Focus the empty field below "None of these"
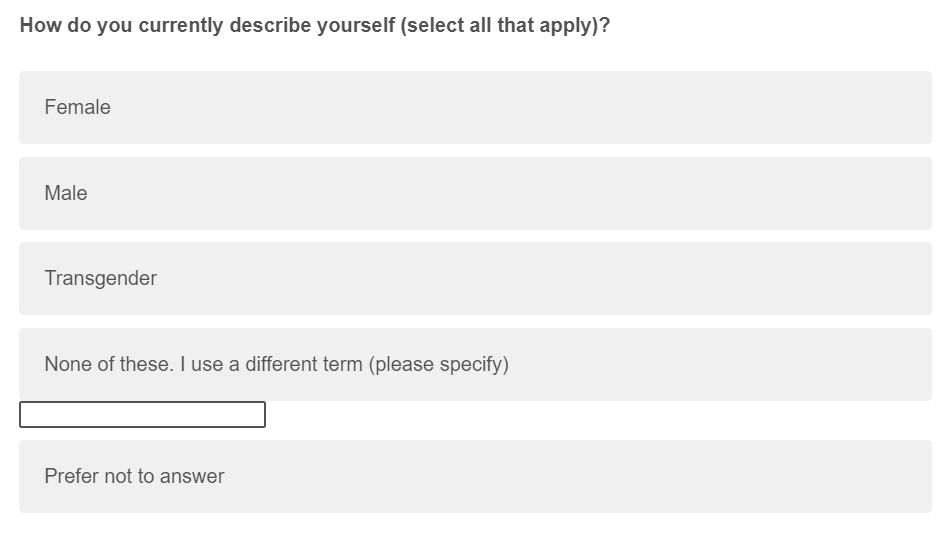This screenshot has width=947, height=537. click(x=142, y=414)
